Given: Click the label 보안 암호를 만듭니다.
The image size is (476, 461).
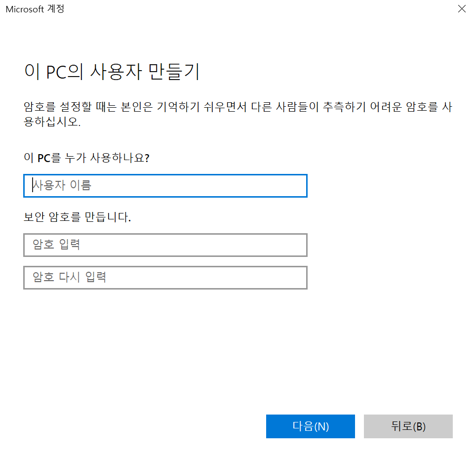Looking at the screenshot, I should 78,217.
